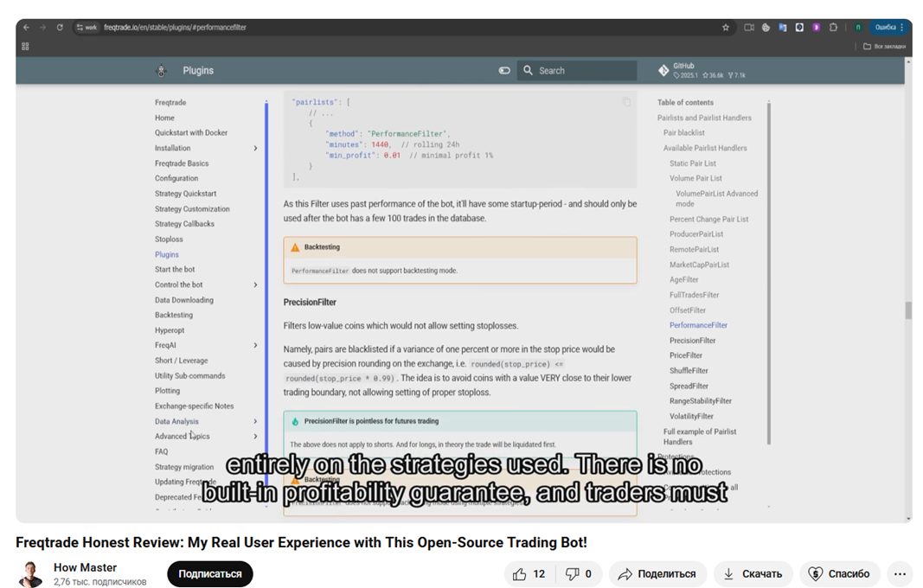923x588 pixels.
Task: Click the browser forward arrow
Action: pyautogui.click(x=42, y=27)
